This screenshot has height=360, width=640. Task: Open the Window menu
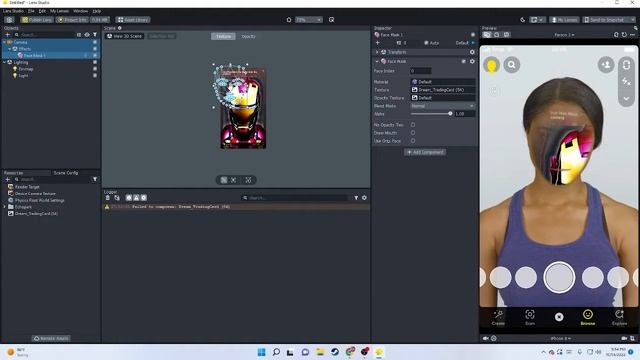80,11
